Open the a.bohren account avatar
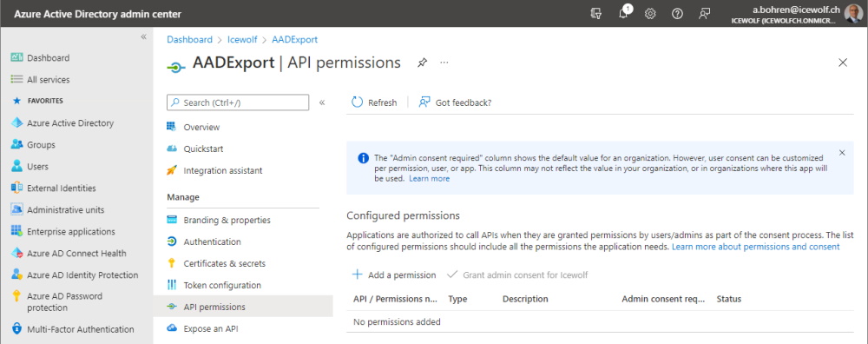The height and width of the screenshot is (344, 868). pyautogui.click(x=852, y=13)
